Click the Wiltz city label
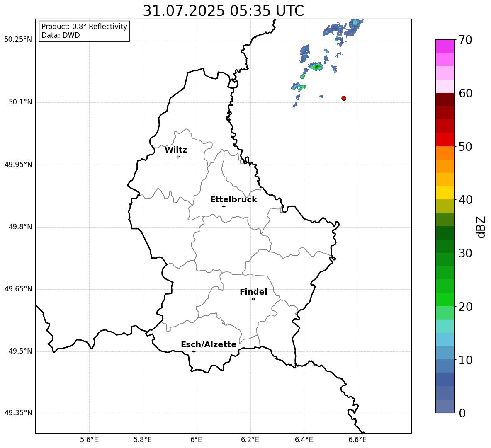The height and width of the screenshot is (448, 491). 176,150
